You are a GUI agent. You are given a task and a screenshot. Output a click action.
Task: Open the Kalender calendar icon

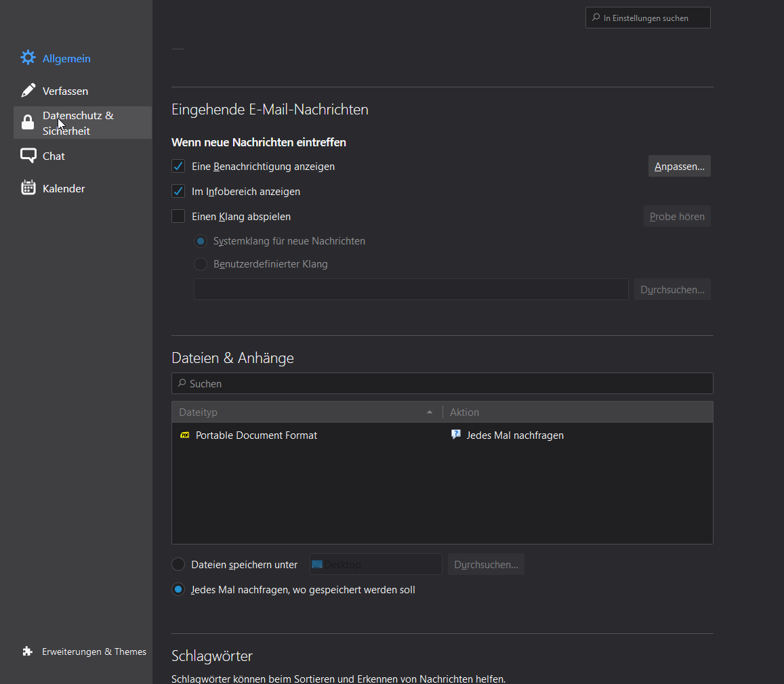click(28, 188)
